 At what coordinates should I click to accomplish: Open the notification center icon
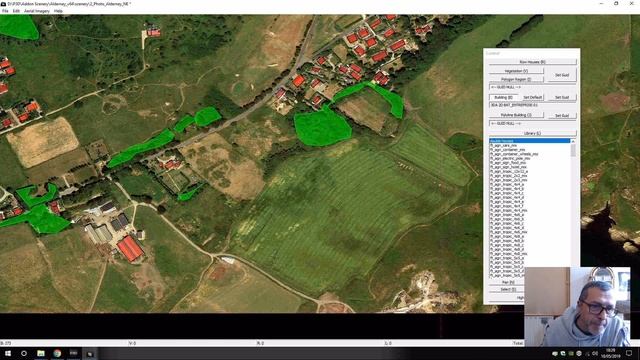click(x=629, y=353)
